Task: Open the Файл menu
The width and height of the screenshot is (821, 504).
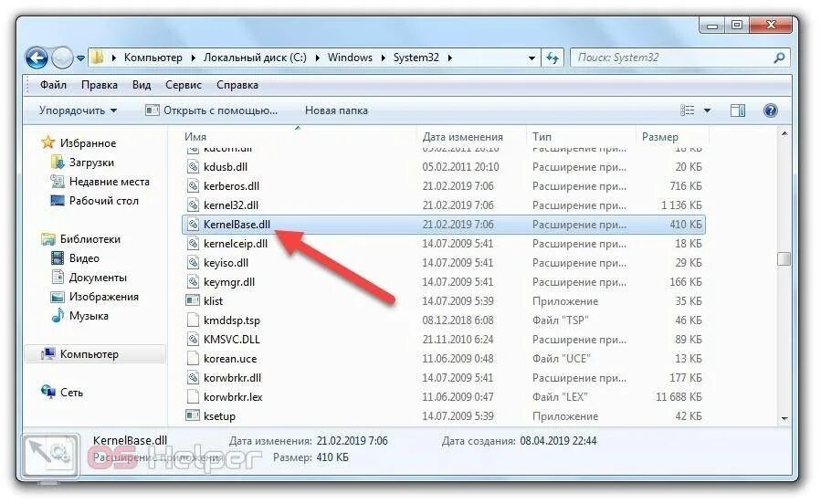Action: tap(53, 85)
